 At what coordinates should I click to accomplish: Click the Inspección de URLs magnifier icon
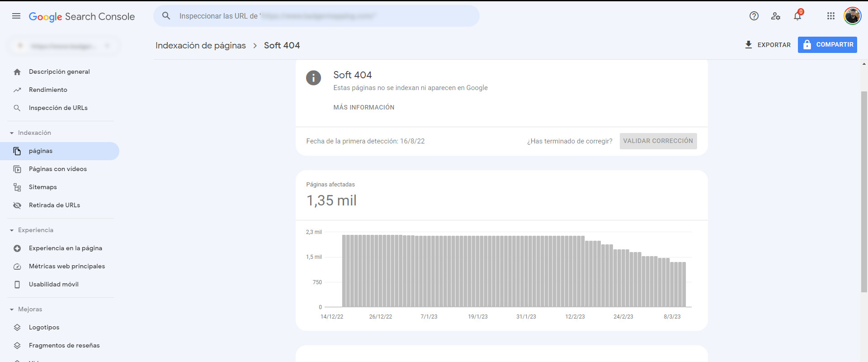click(x=17, y=108)
